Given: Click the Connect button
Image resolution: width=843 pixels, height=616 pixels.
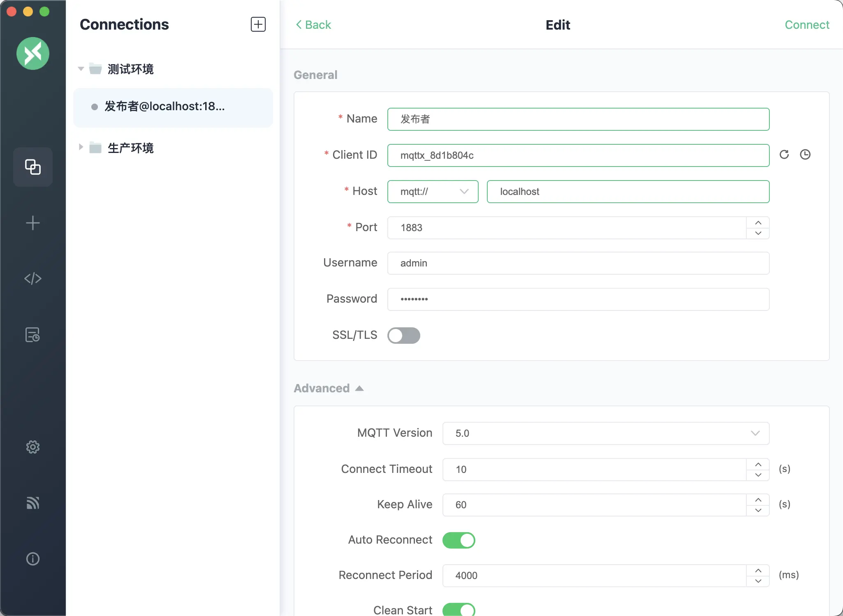Looking at the screenshot, I should coord(806,25).
